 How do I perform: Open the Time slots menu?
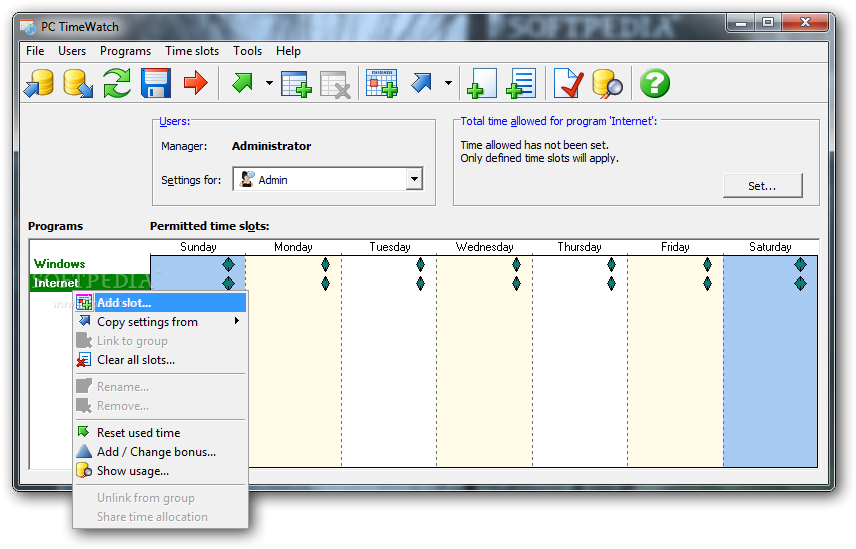pyautogui.click(x=192, y=51)
